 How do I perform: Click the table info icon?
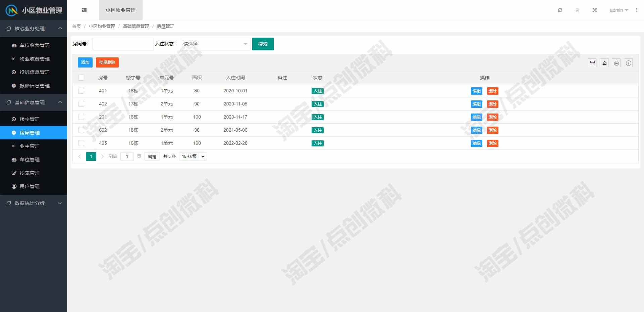point(629,63)
